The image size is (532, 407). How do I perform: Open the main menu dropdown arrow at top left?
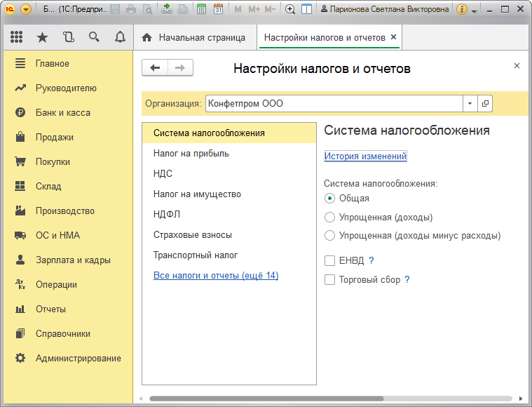(x=26, y=9)
